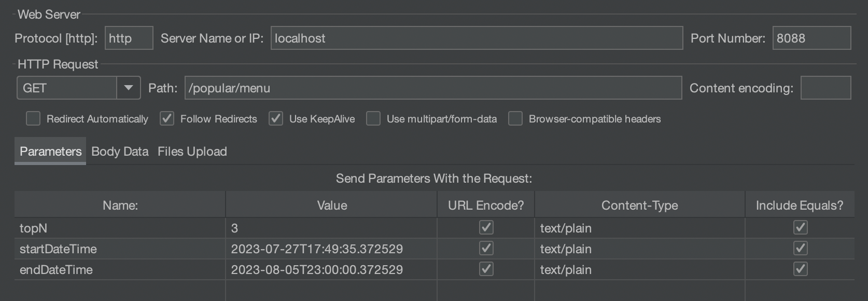The image size is (868, 301).
Task: Focus the Server Name or IP field
Action: [476, 38]
